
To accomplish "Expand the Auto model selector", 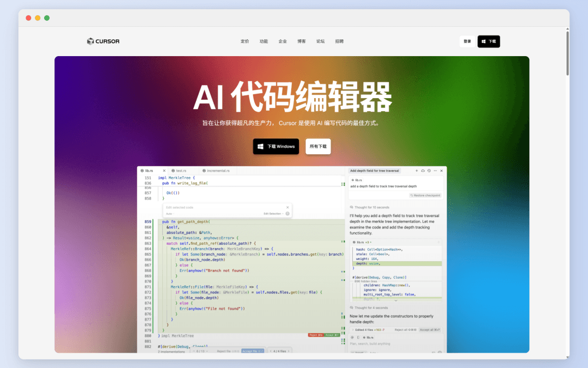I will coord(170,213).
